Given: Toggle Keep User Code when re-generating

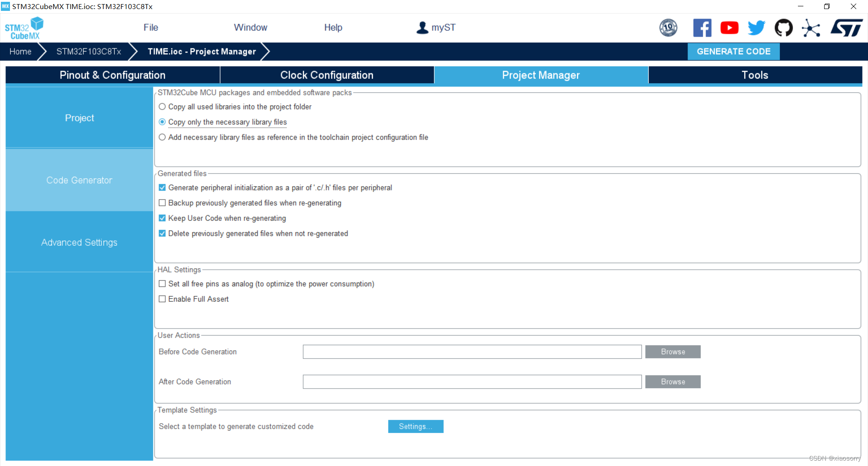Looking at the screenshot, I should pos(162,218).
